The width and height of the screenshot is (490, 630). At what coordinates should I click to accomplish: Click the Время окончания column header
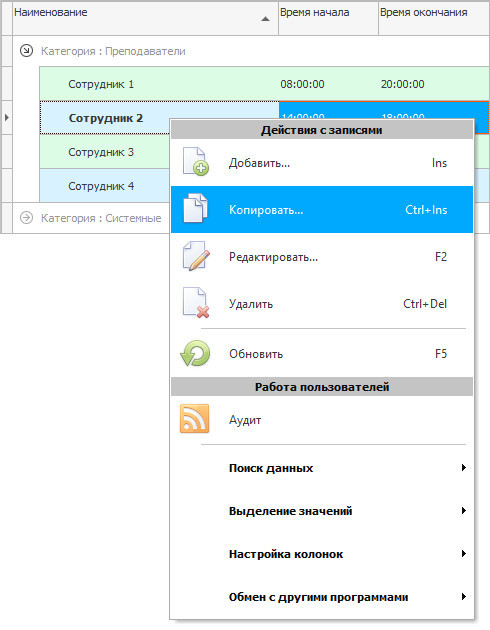click(x=434, y=18)
